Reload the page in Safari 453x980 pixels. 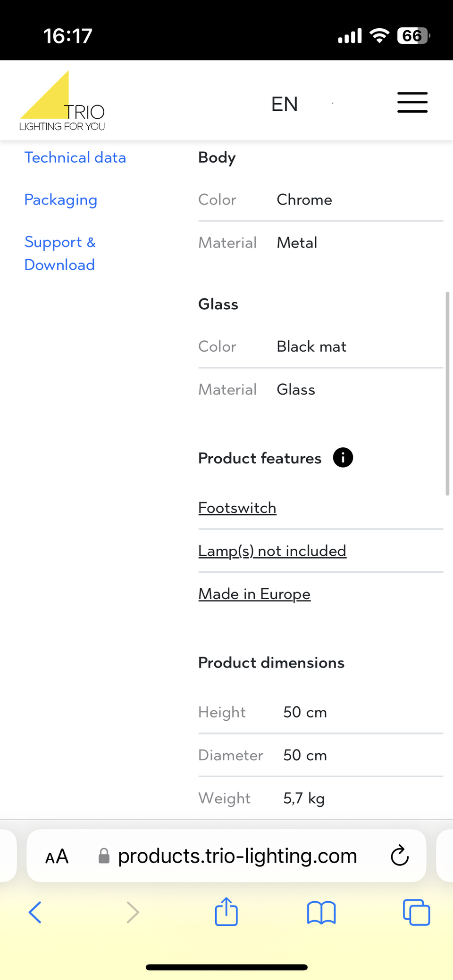point(399,856)
